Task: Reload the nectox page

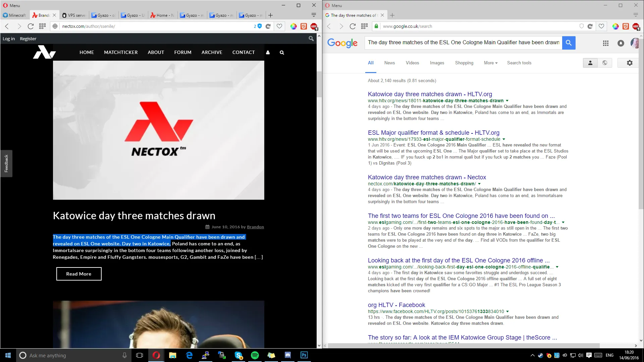Action: [31, 26]
